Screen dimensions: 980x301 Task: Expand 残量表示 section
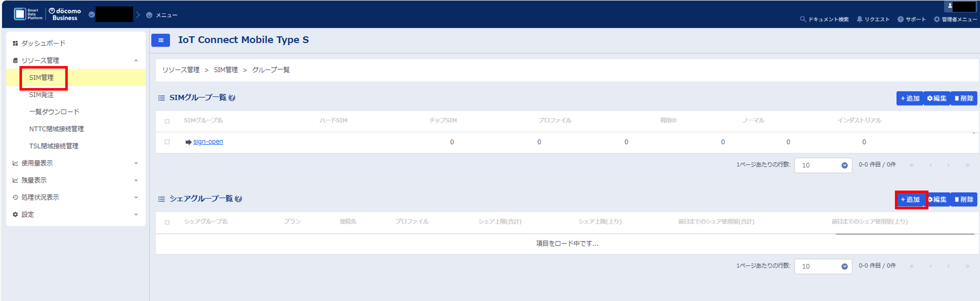point(136,180)
